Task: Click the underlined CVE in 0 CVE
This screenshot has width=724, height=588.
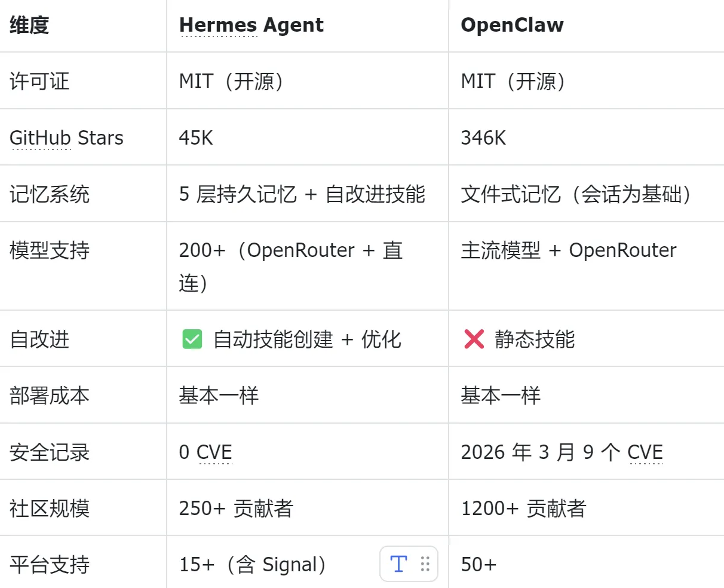Action: click(214, 452)
